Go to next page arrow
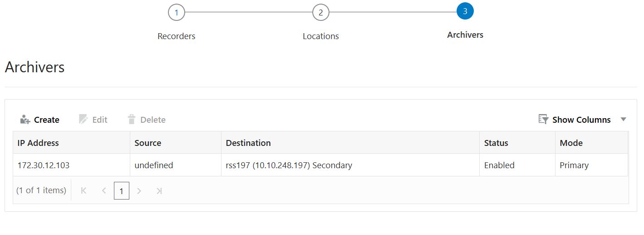The image size is (644, 235). click(x=139, y=191)
